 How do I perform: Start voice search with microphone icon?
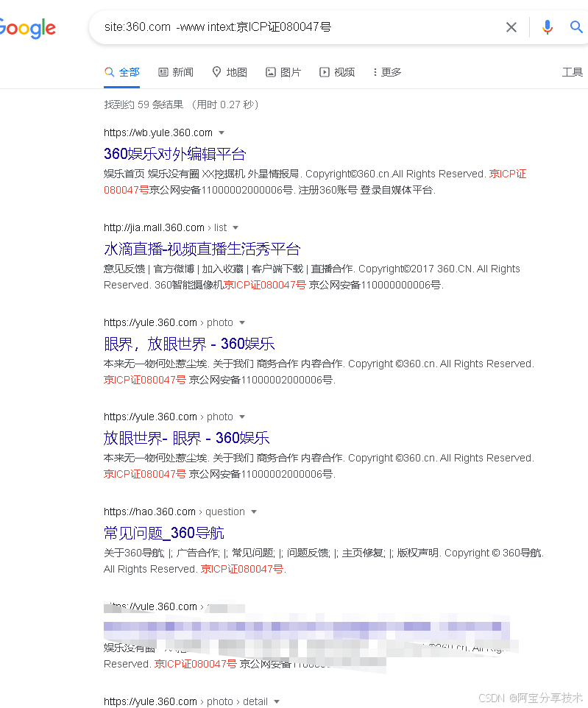click(548, 27)
